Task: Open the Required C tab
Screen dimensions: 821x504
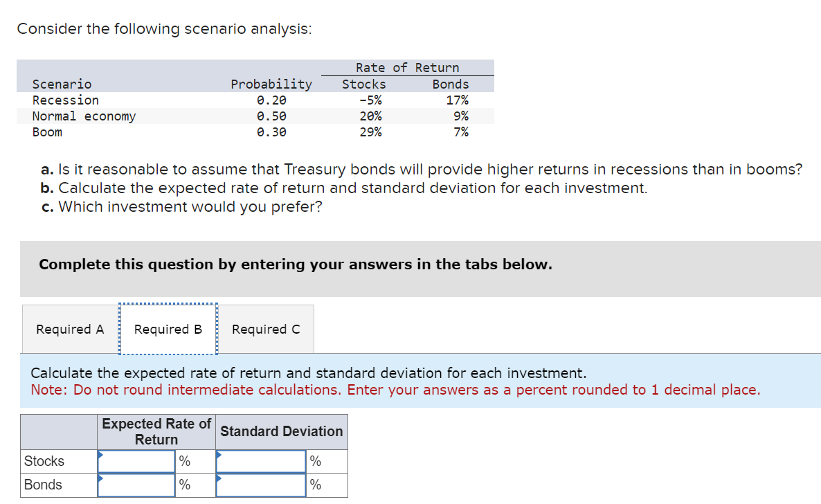Action: pyautogui.click(x=266, y=329)
